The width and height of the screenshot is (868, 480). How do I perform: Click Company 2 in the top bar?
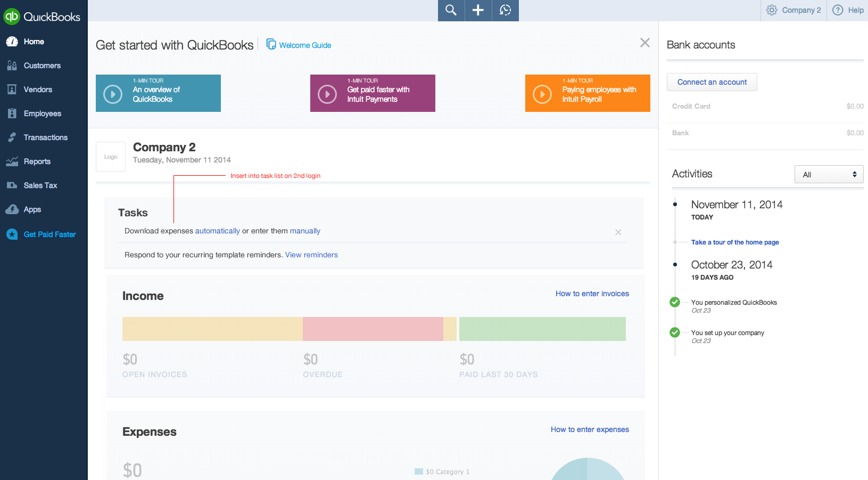click(x=801, y=10)
